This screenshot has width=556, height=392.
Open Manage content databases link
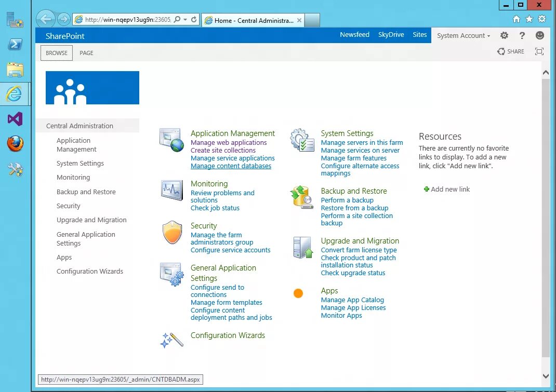[x=231, y=166]
